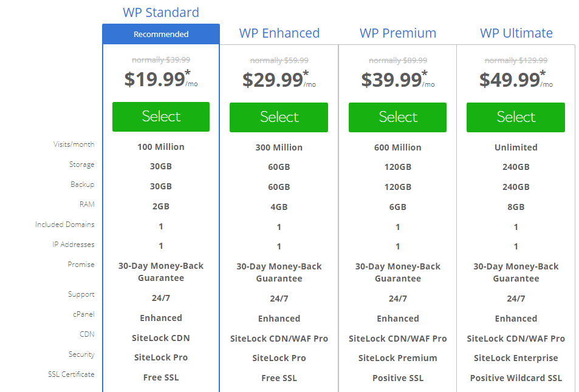Select the WP Premium plan button
Screen dimensions: 579x392
(x=397, y=117)
